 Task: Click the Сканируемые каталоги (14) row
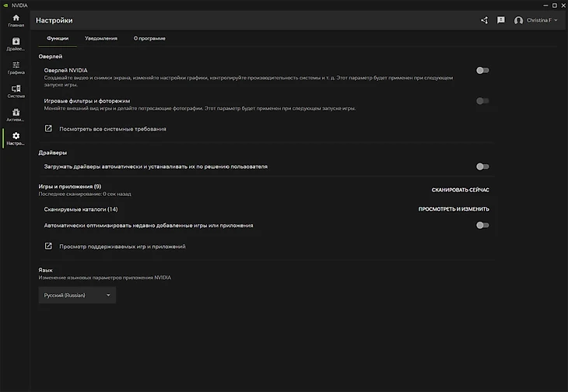coord(266,209)
